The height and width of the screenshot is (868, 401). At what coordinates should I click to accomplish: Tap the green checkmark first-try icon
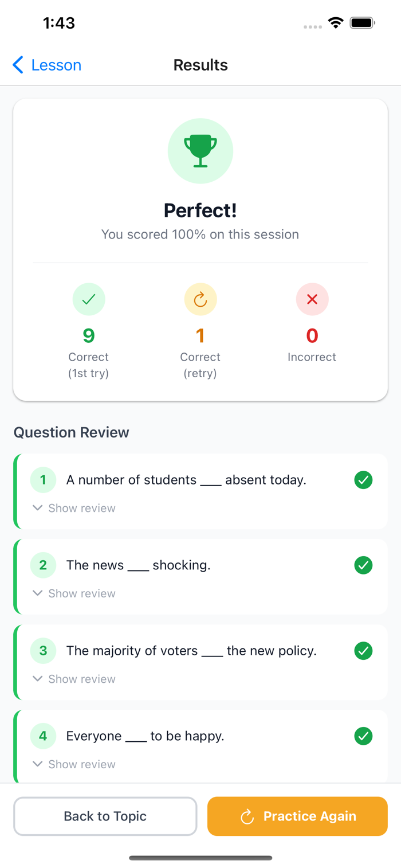(89, 299)
